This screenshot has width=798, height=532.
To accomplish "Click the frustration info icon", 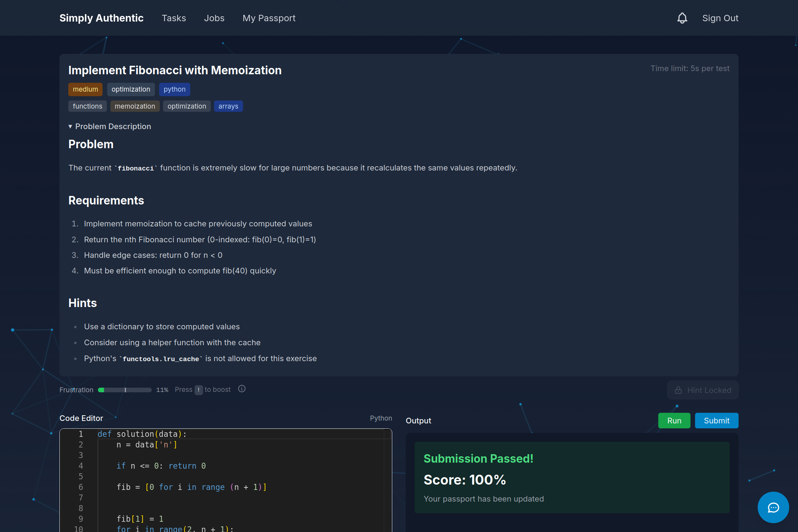I will 242,389.
